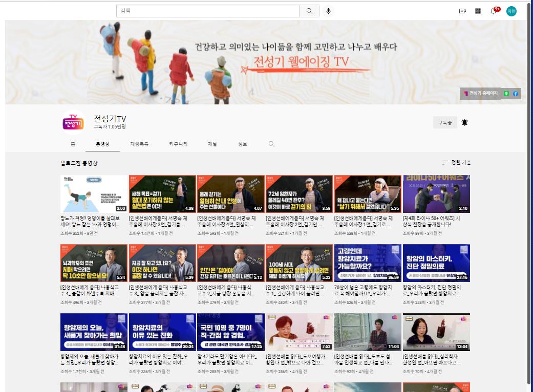The image size is (533, 392).
Task: Click the magnifier search button in top bar
Action: click(x=309, y=11)
